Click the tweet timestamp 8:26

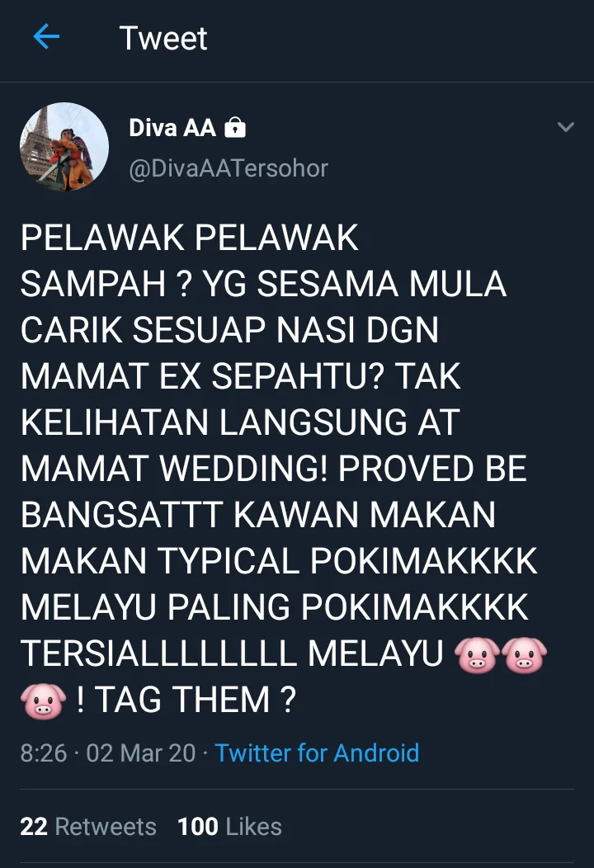tap(44, 752)
